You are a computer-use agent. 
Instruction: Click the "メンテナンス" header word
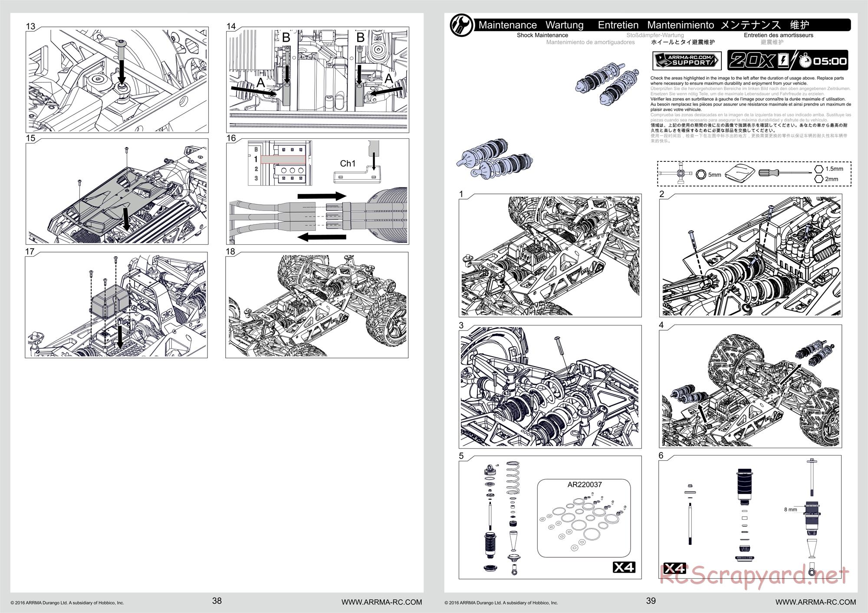750,25
